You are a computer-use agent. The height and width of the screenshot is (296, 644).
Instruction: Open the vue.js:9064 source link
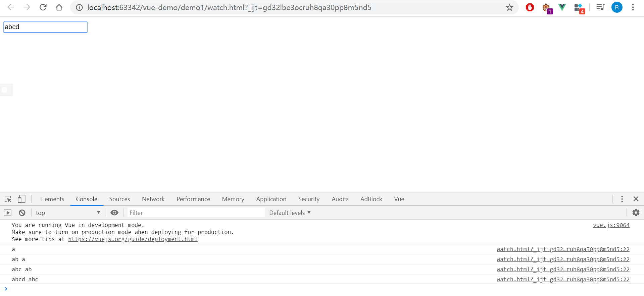(611, 225)
